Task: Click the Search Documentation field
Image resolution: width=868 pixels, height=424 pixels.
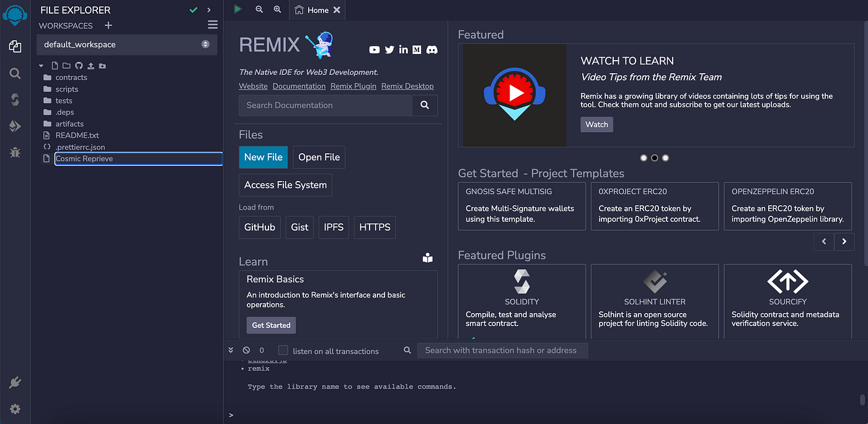Action: (325, 105)
